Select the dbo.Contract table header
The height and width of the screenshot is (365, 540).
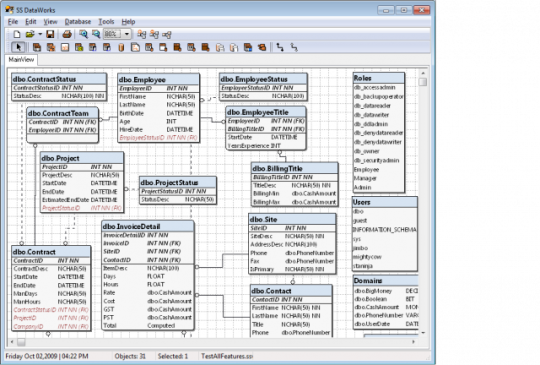coord(51,252)
